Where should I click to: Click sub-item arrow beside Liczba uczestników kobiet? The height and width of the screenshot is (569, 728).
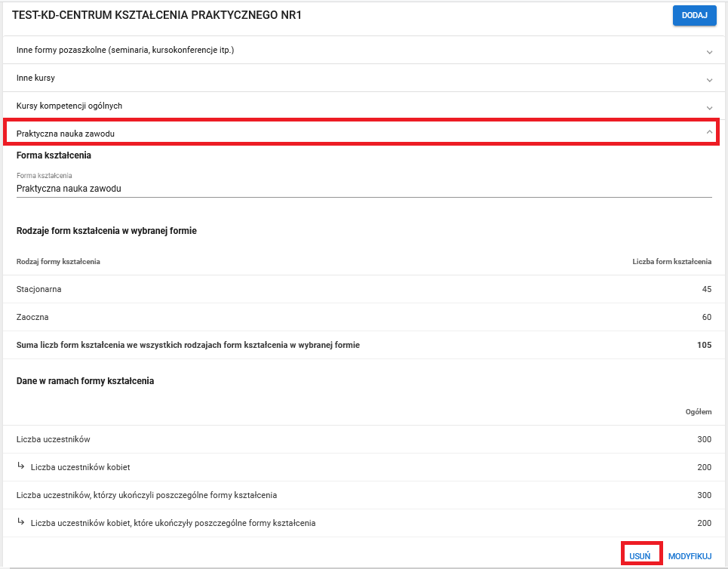point(21,466)
